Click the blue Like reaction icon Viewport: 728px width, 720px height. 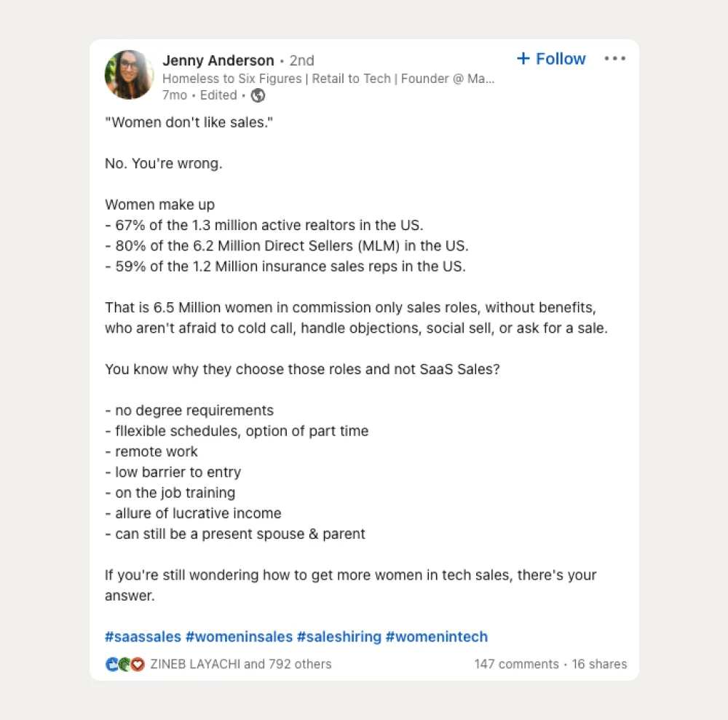pyautogui.click(x=112, y=664)
